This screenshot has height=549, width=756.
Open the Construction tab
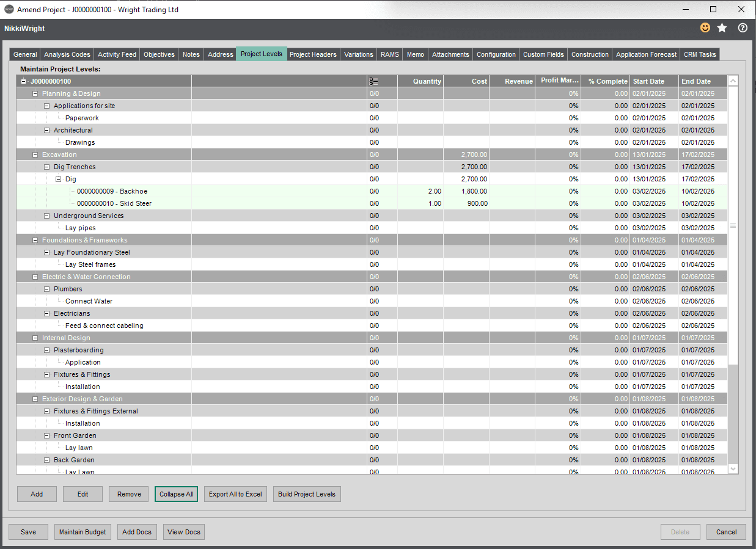590,54
